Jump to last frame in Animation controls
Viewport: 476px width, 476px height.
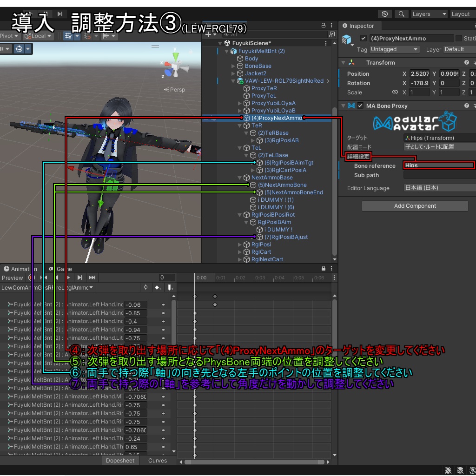pyautogui.click(x=92, y=278)
